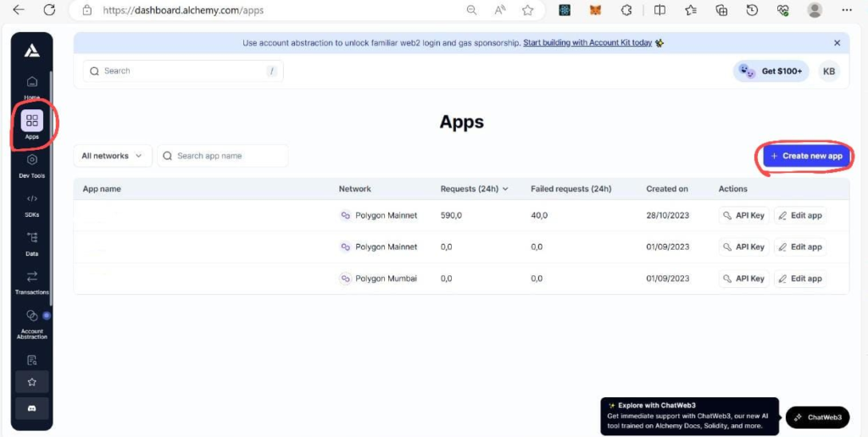
Task: Open browser profile avatar
Action: coord(815,10)
